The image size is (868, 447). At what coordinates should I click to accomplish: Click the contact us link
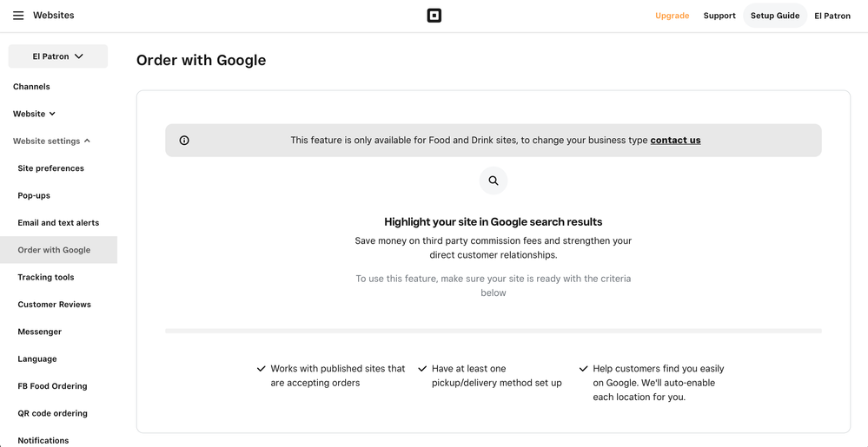(675, 141)
